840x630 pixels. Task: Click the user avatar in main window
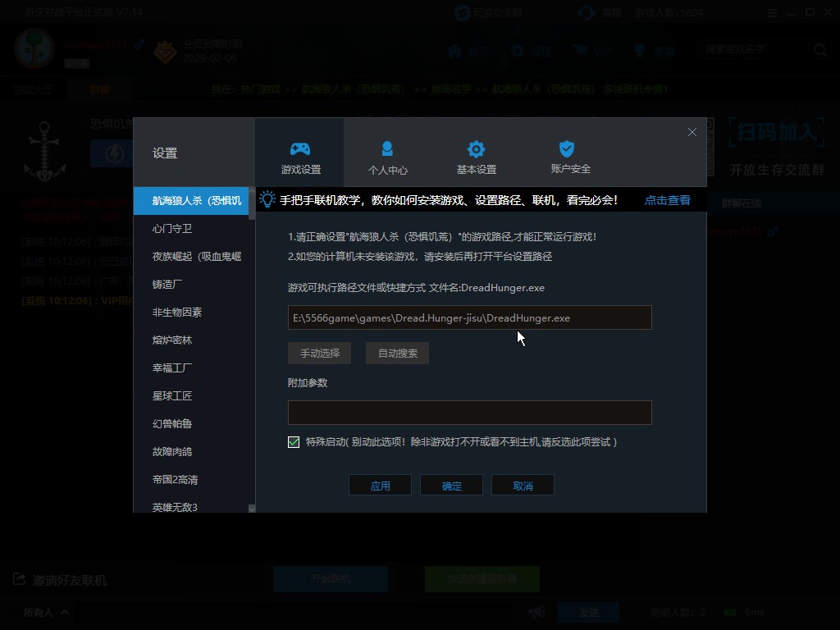[x=34, y=48]
